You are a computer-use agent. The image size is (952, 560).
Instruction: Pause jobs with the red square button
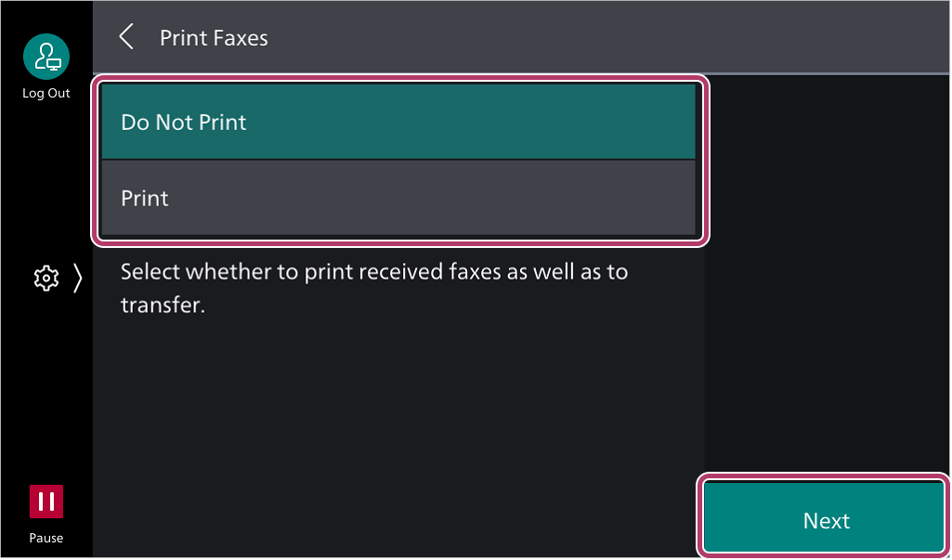click(46, 501)
